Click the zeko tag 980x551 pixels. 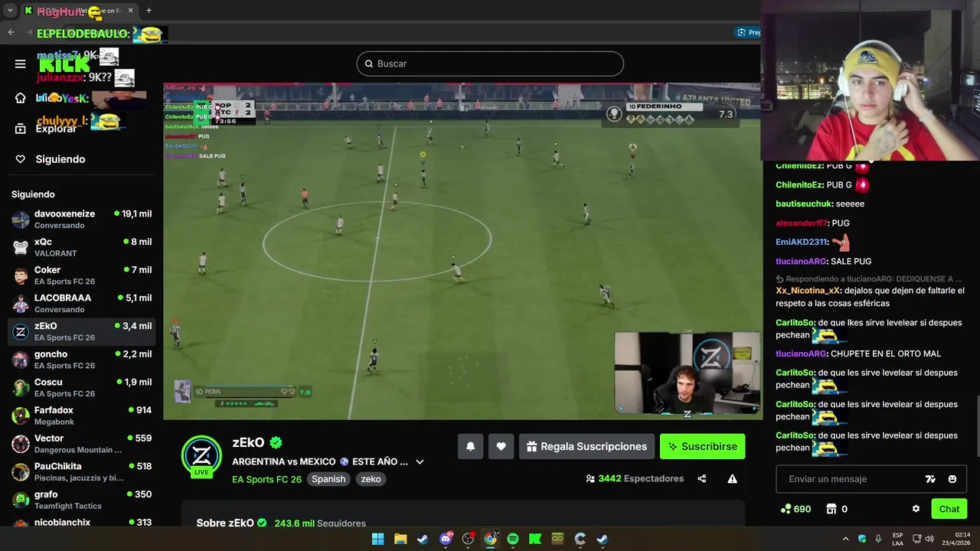pyautogui.click(x=371, y=479)
